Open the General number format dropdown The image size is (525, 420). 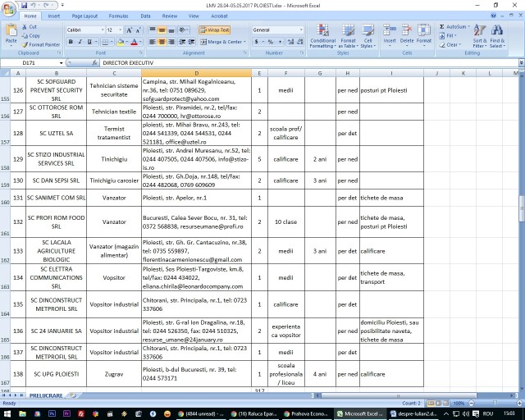301,30
